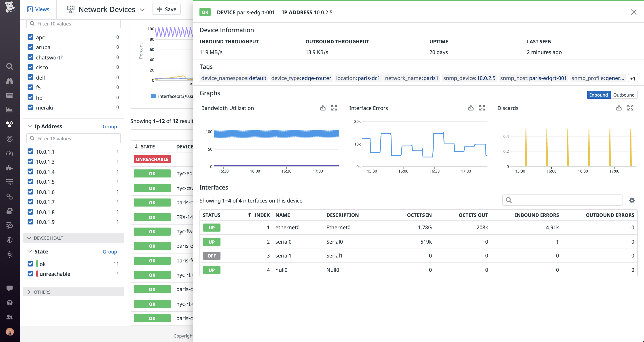Collapse the Ip Address filter section

[x=30, y=126]
